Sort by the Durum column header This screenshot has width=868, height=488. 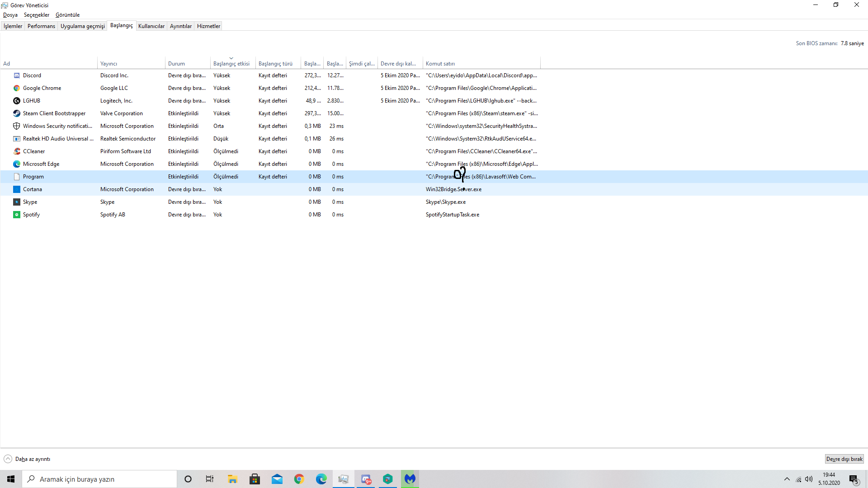pos(176,64)
